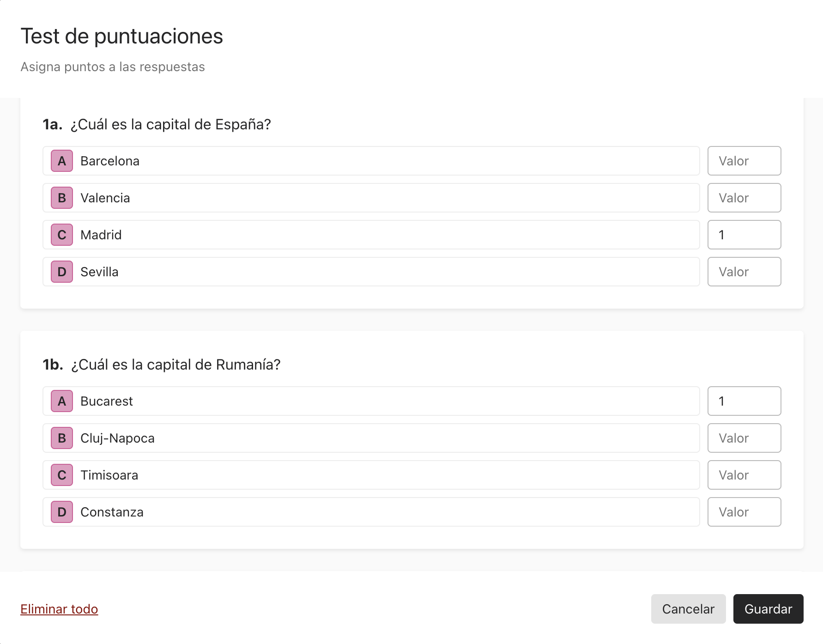Screen dimensions: 823x644
Task: Select the Constanza answer text
Action: [112, 512]
